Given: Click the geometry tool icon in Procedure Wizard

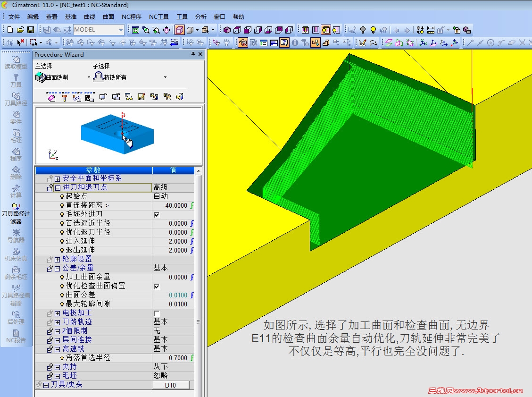Looking at the screenshot, I should click(x=51, y=97).
